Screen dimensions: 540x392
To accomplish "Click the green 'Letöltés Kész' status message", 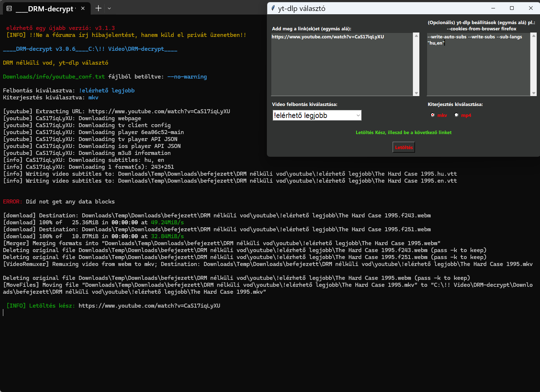I will (404, 132).
